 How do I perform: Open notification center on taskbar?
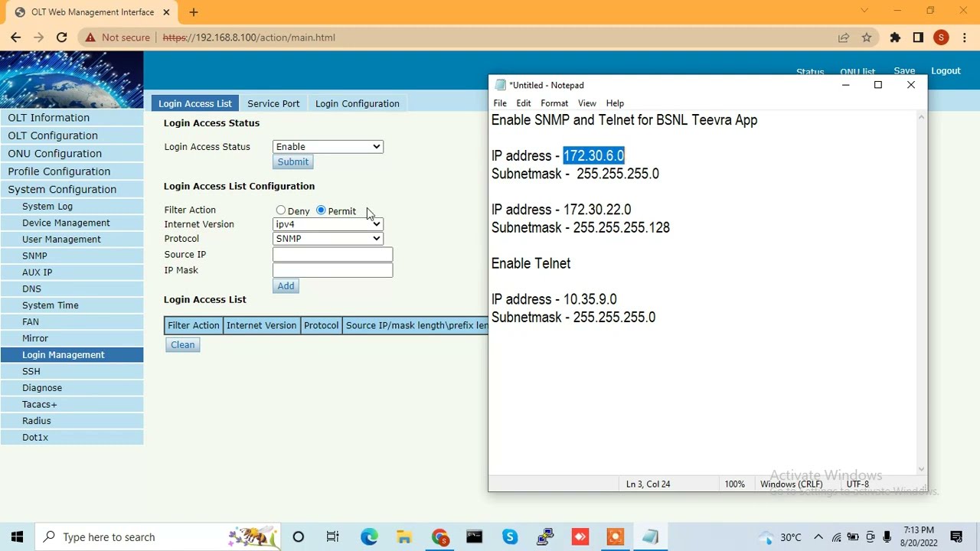956,536
